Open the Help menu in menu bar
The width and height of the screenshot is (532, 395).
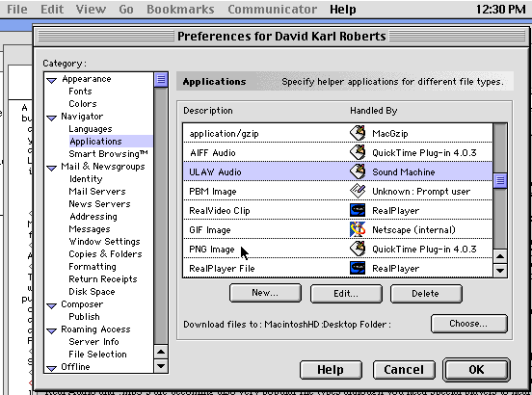pos(343,10)
